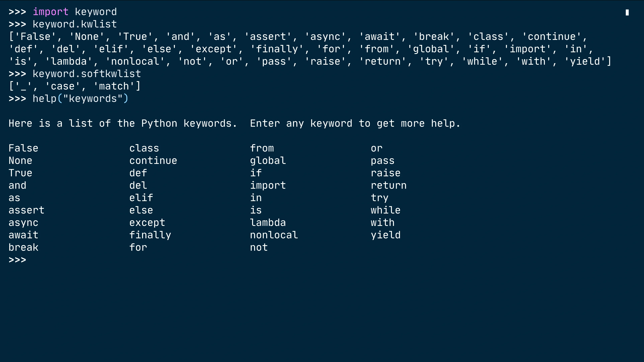Click the pink import keyword on the first line
This screenshot has height=362, width=644.
(x=50, y=12)
